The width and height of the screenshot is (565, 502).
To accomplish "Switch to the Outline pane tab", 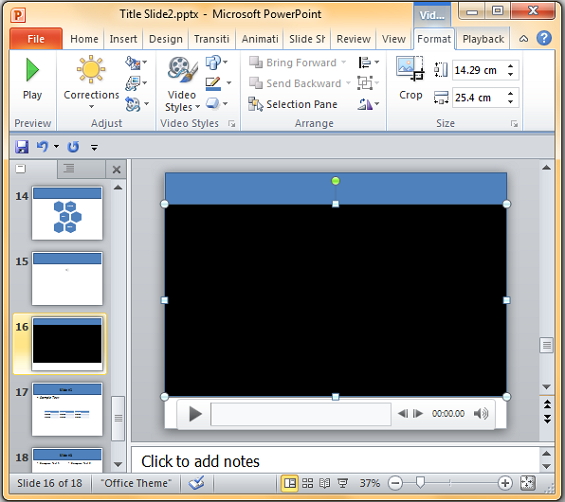I will 68,169.
